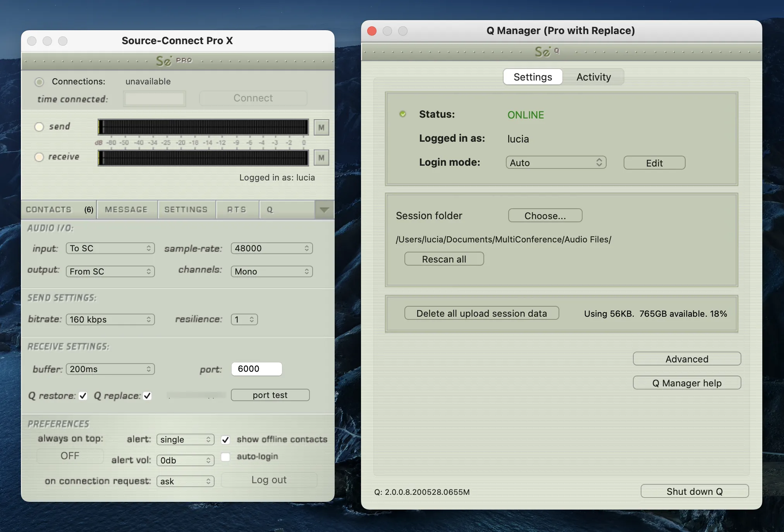Open the channels dropdown set to Mono
The height and width of the screenshot is (532, 784).
[272, 271]
